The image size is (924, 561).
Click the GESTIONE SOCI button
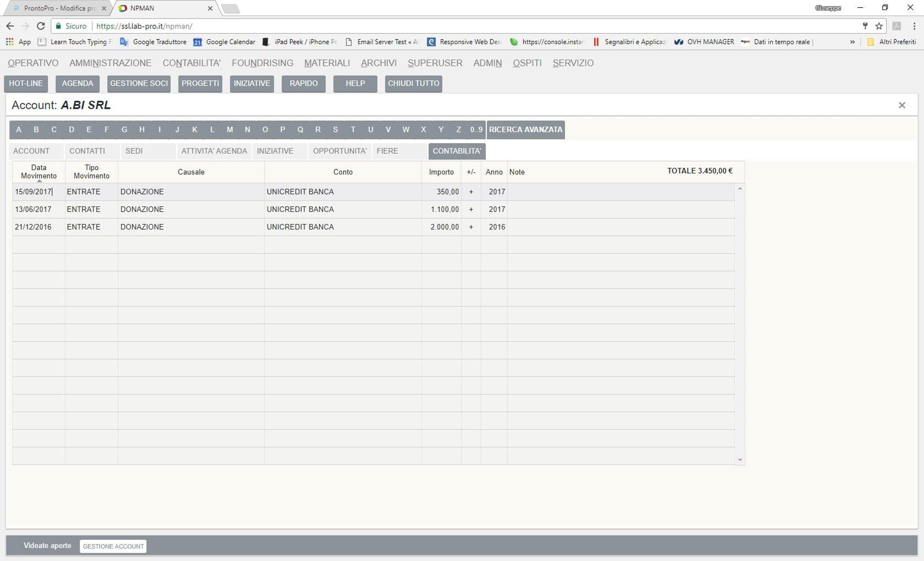click(x=139, y=84)
